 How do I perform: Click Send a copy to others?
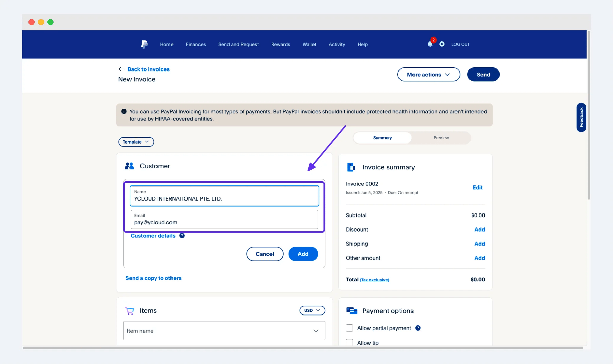click(153, 278)
